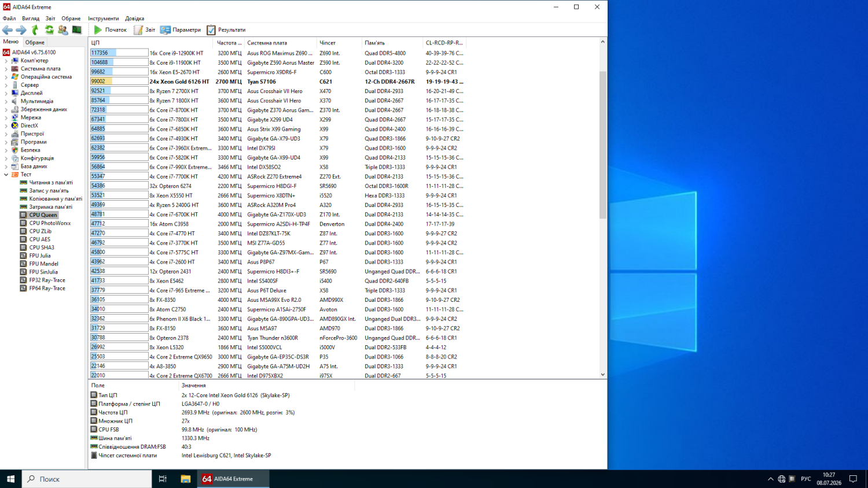Open the users icon in the toolbar
This screenshot has width=868, height=488.
(62, 30)
